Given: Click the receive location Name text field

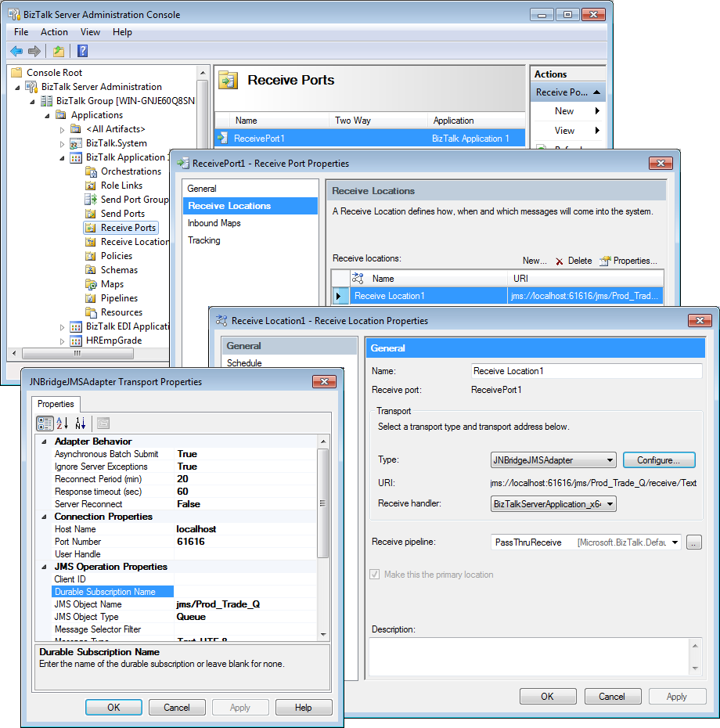Looking at the screenshot, I should 586,371.
